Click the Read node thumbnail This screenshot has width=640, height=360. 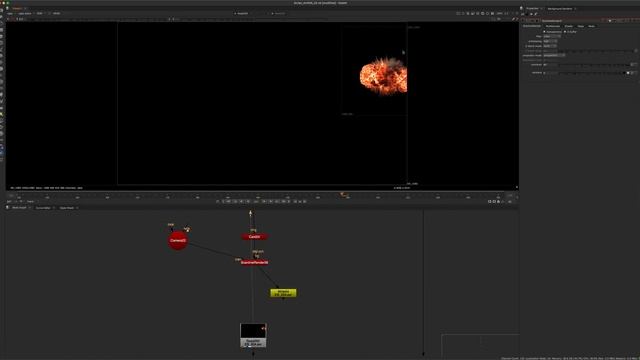pyautogui.click(x=253, y=331)
